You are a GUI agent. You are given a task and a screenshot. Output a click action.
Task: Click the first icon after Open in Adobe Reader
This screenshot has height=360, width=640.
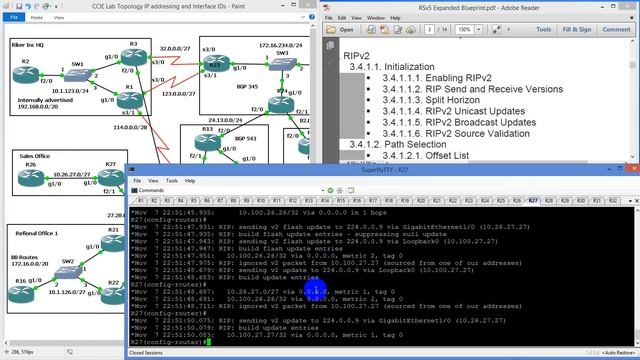point(371,30)
